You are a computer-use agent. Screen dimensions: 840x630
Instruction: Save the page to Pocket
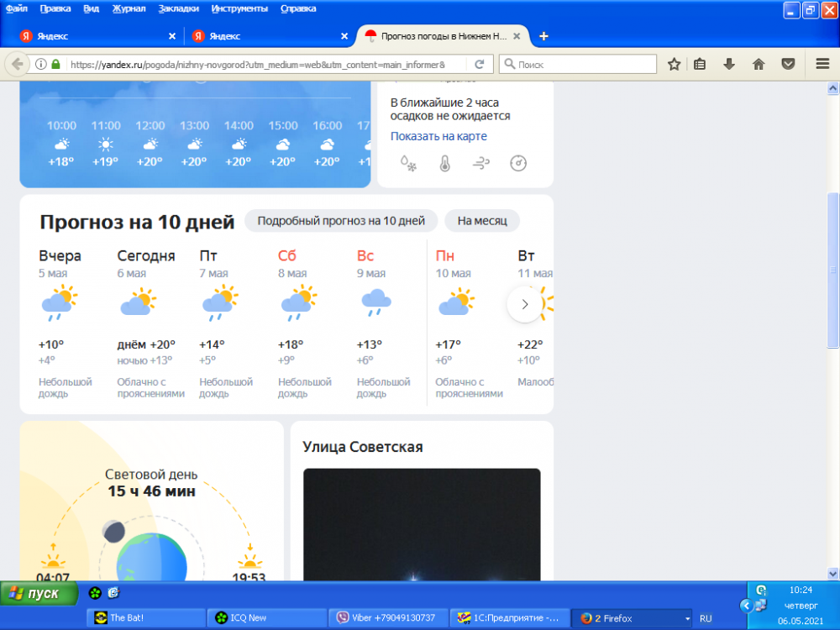(788, 64)
